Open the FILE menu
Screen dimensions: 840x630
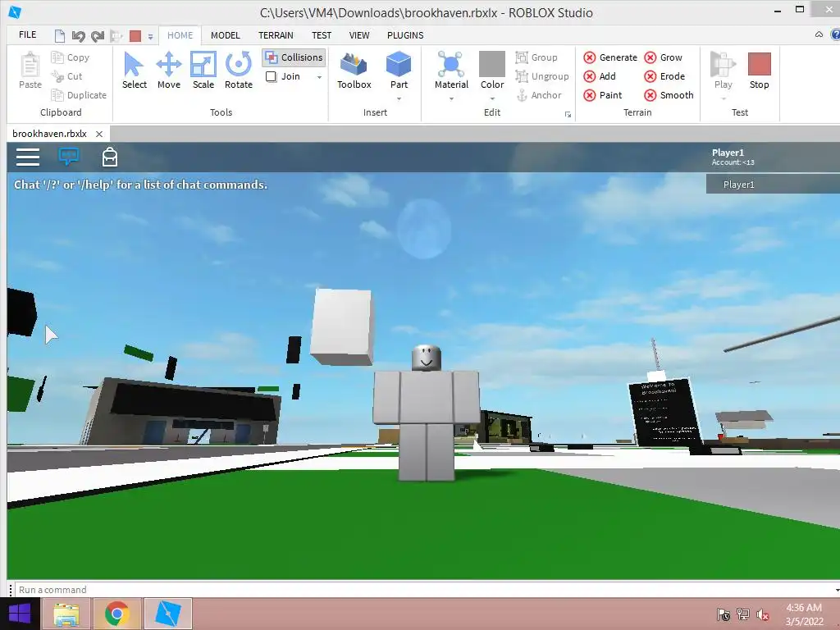coord(27,34)
